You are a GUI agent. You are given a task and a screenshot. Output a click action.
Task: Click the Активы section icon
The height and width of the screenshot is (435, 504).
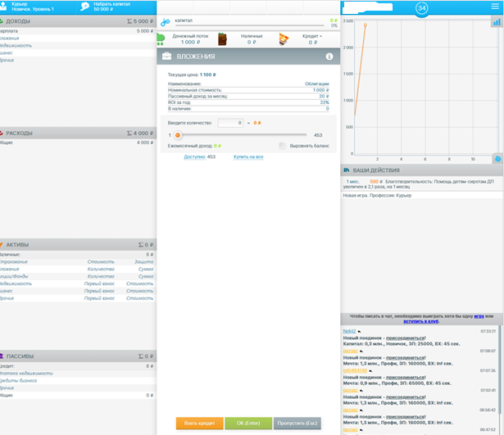point(2,244)
